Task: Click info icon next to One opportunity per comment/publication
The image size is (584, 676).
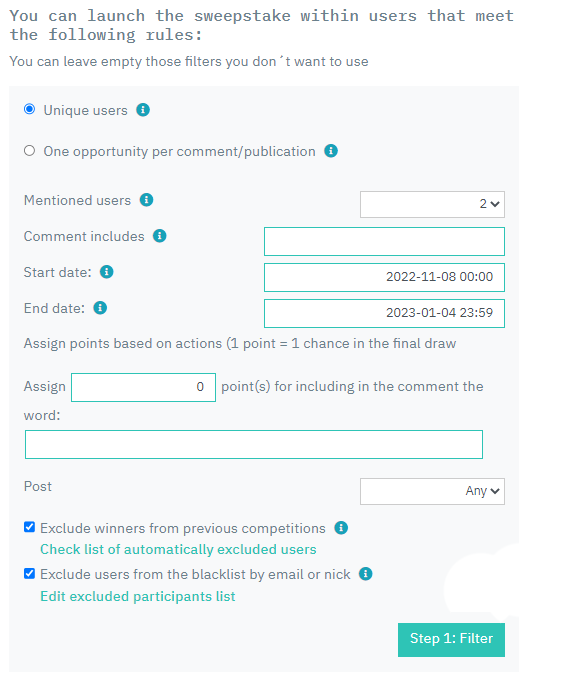Action: tap(331, 151)
